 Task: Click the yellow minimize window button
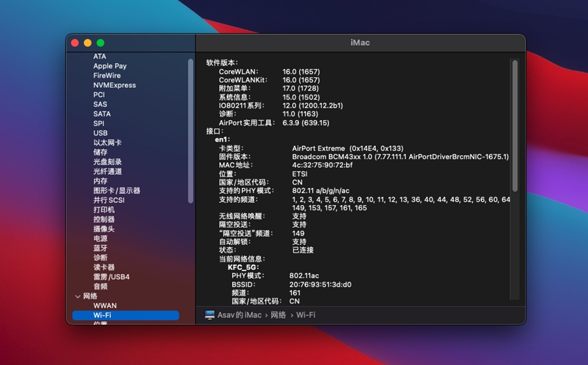pos(87,43)
